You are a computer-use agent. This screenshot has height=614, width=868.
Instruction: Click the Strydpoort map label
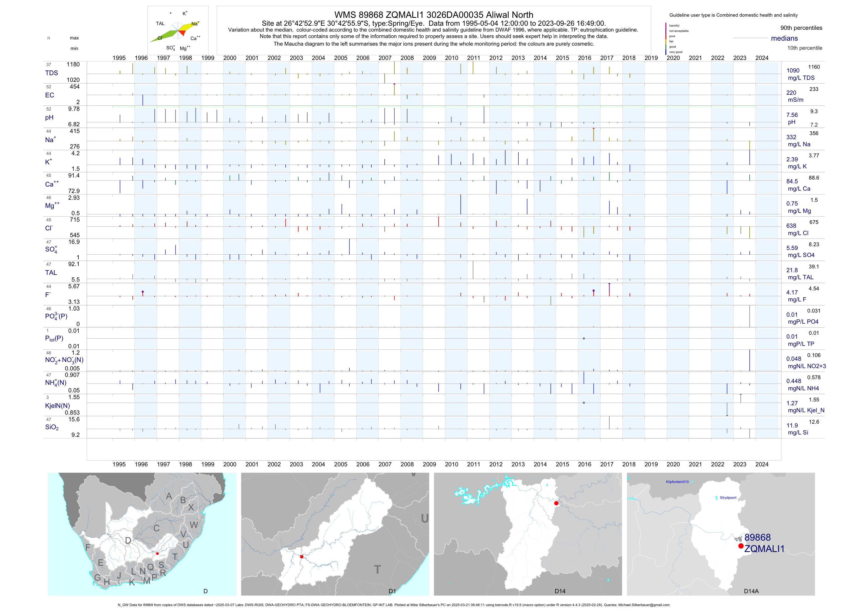coord(728,498)
